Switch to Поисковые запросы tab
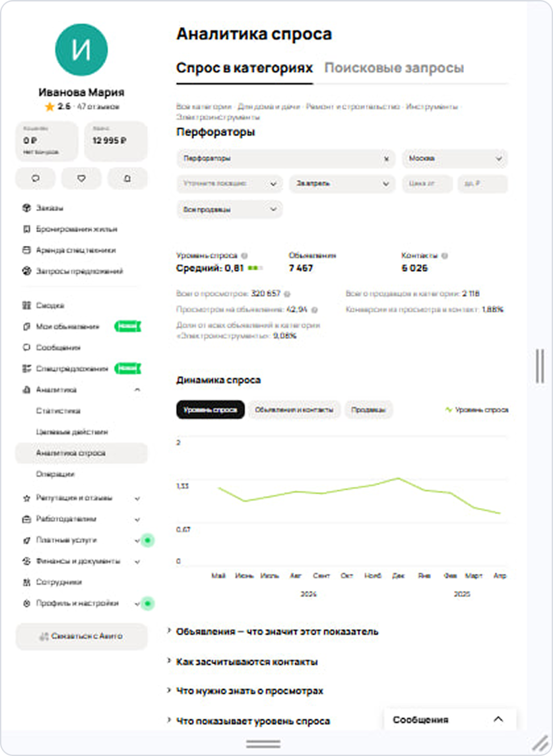This screenshot has width=553, height=756. click(394, 68)
